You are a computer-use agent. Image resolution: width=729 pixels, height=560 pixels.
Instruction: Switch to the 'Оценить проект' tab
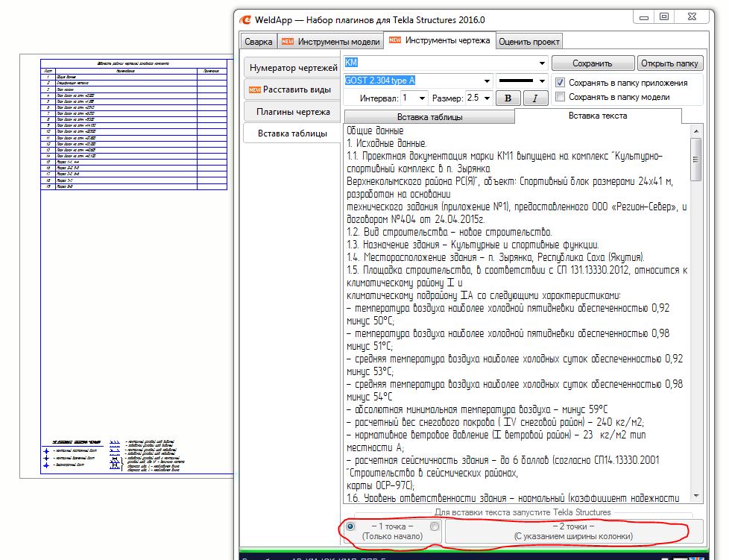coord(528,40)
